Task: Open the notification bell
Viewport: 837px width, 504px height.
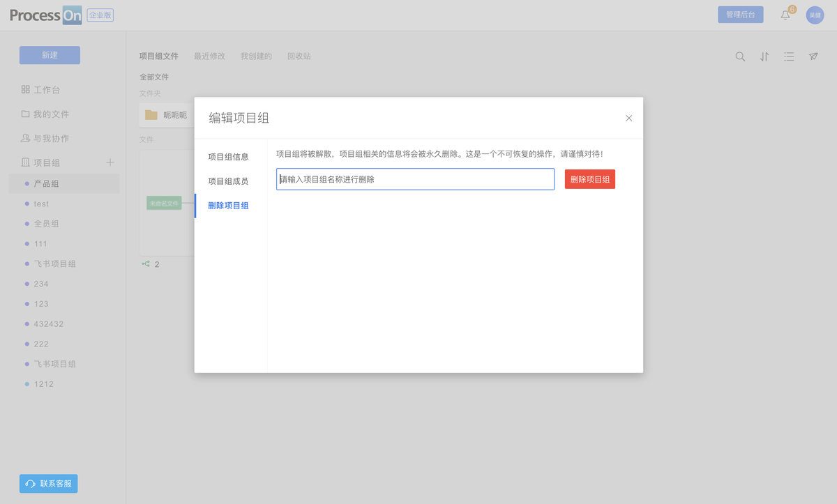Action: pyautogui.click(x=786, y=15)
